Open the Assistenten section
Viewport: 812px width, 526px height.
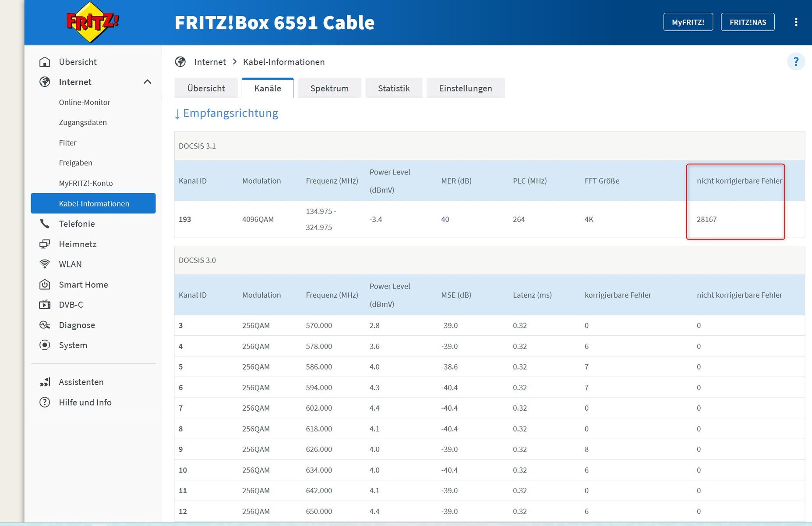pyautogui.click(x=81, y=382)
